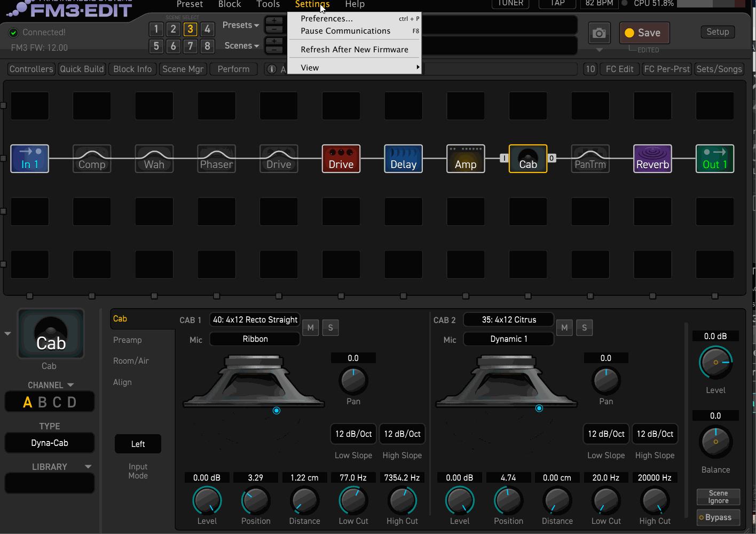Viewport: 756px width, 534px height.
Task: Click the CAB 1 High Cut knob
Action: click(x=402, y=501)
